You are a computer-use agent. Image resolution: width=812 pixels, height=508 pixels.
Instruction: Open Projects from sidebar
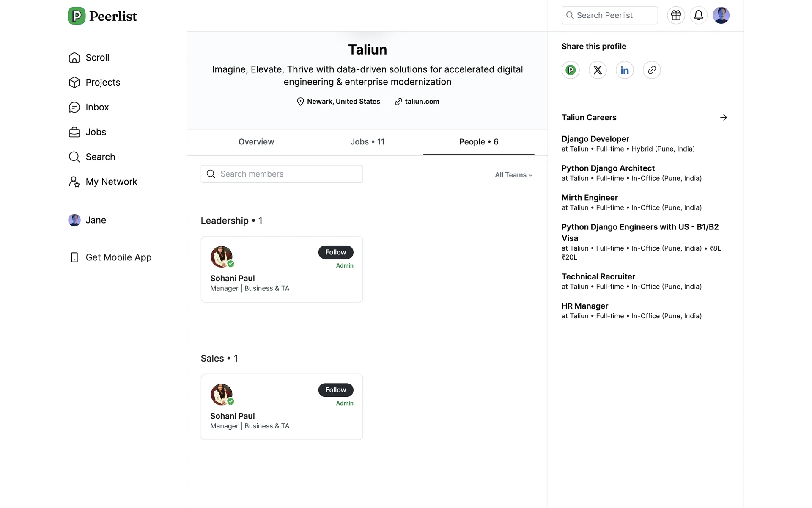click(103, 82)
